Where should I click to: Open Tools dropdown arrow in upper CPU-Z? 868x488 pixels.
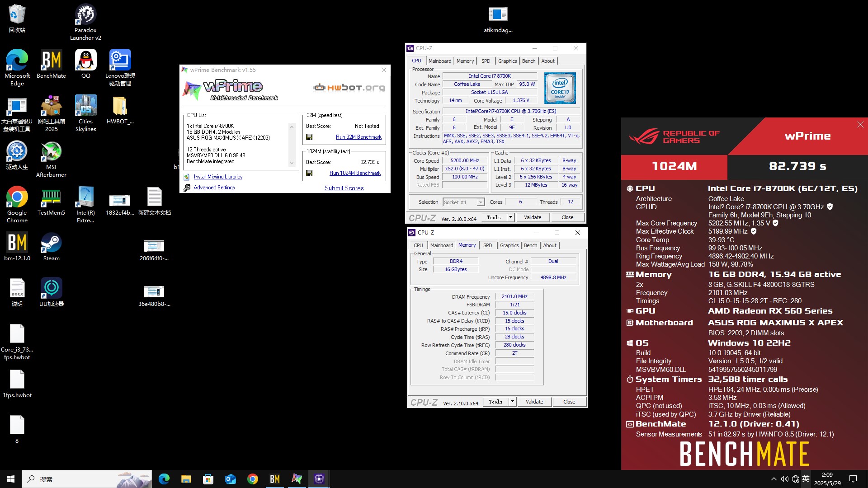[x=510, y=217]
